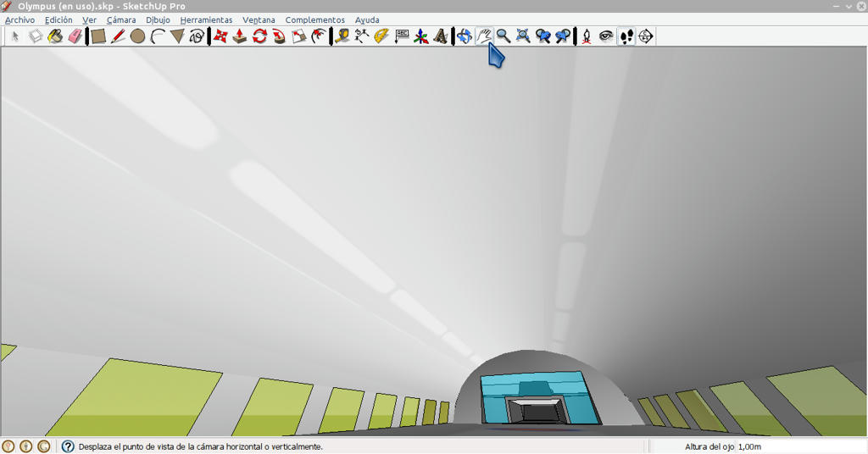The image size is (868, 454).
Task: Select the Paint Bucket tool
Action: (55, 36)
